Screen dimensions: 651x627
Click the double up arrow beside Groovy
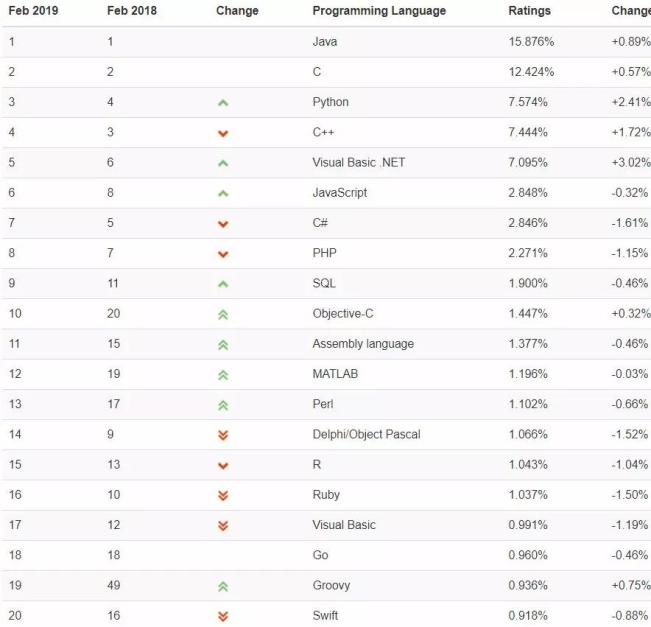pos(223,586)
